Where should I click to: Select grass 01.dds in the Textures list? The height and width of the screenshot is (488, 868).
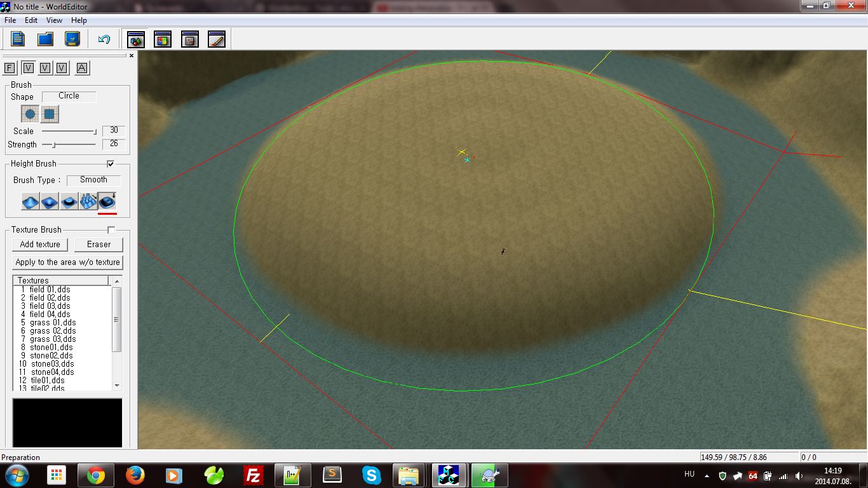(52, 322)
